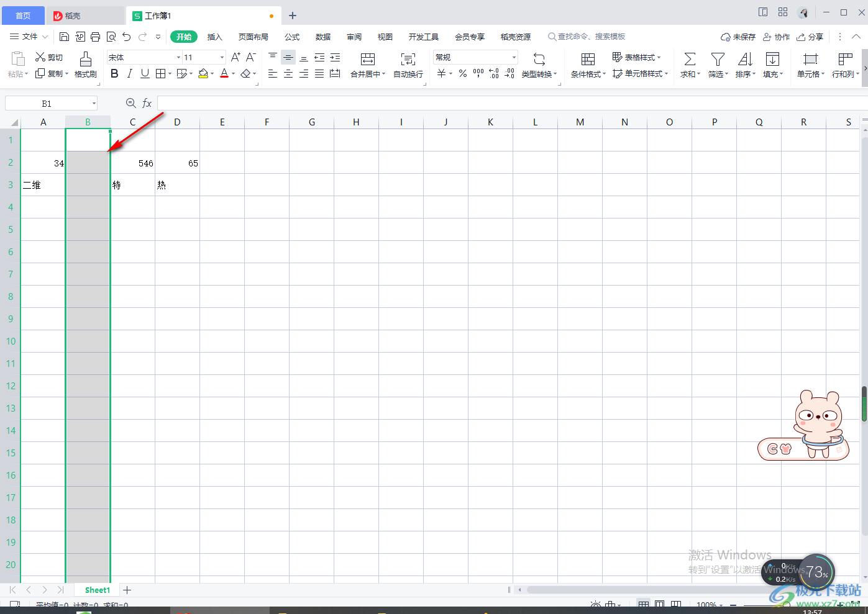Click the Wrap Text (自动换行) button

(408, 65)
